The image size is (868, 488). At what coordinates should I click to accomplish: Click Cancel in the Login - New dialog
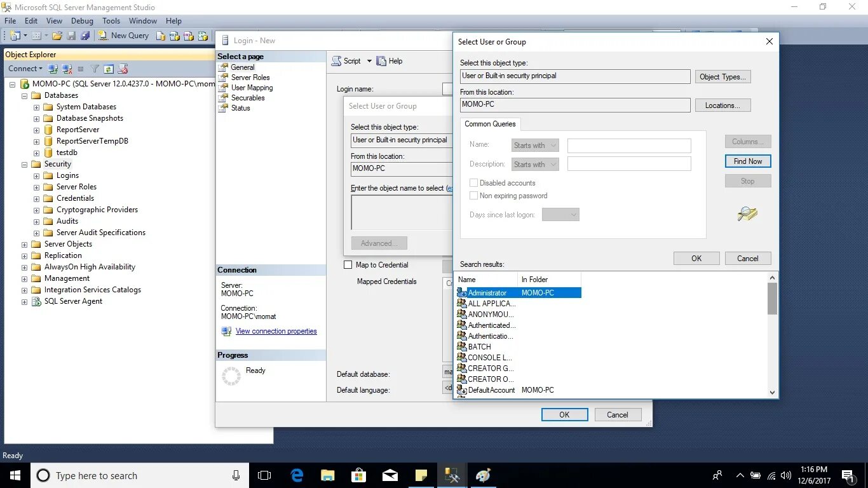tap(618, 415)
